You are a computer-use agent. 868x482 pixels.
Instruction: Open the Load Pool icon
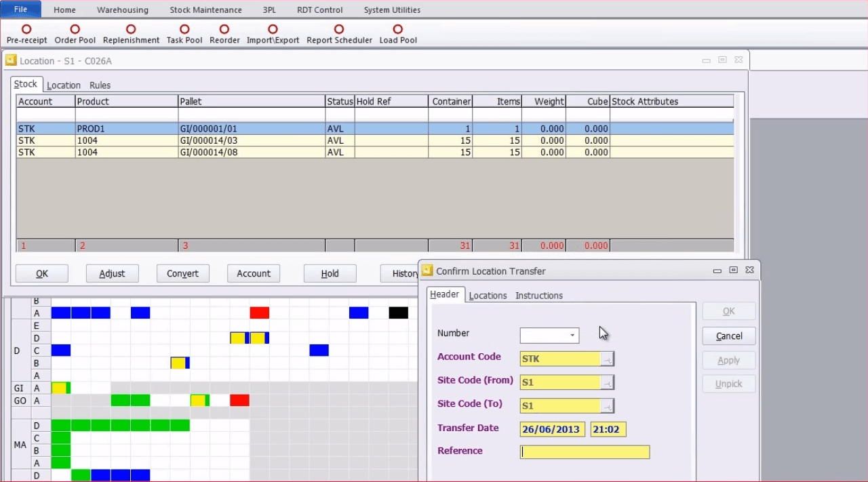click(398, 29)
